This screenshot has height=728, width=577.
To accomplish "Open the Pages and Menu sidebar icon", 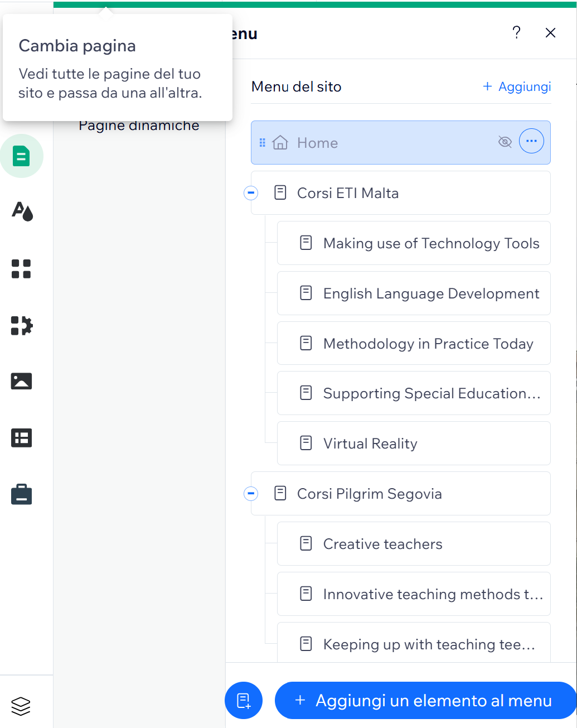I will (x=21, y=156).
